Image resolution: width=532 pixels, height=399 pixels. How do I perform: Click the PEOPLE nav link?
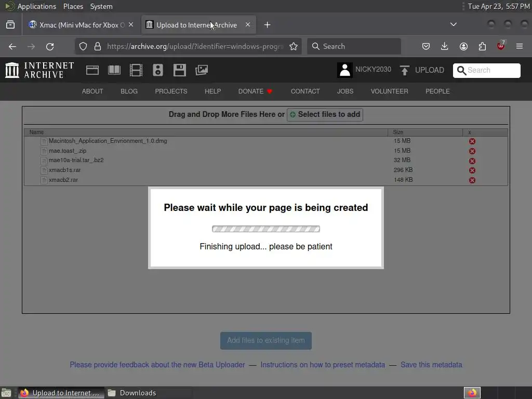[x=437, y=91]
